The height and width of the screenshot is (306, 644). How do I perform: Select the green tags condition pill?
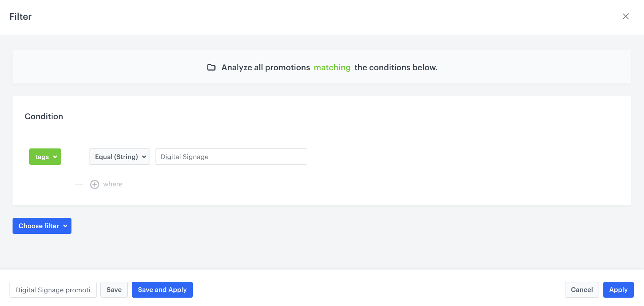tap(45, 156)
